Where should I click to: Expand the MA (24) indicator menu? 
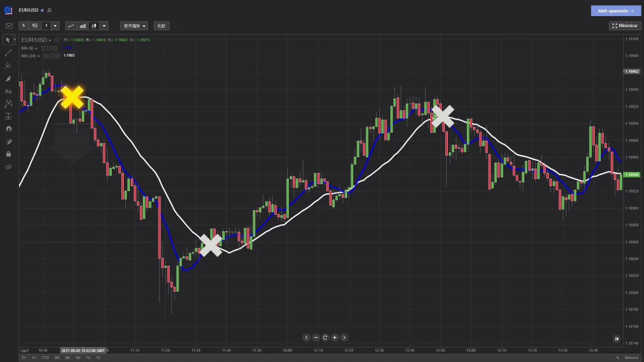[38, 56]
